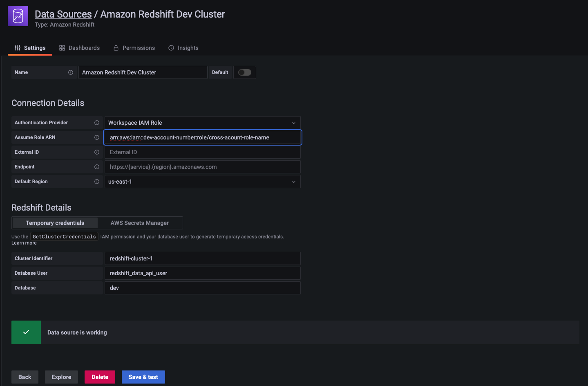Image resolution: width=588 pixels, height=386 pixels.
Task: Click the info icon beside Name
Action: 71,72
